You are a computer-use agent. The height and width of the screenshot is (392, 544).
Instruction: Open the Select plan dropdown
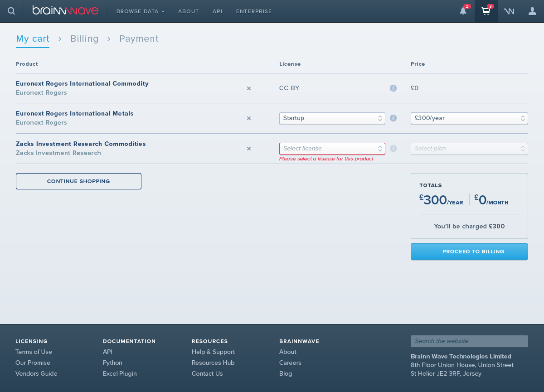(x=469, y=149)
